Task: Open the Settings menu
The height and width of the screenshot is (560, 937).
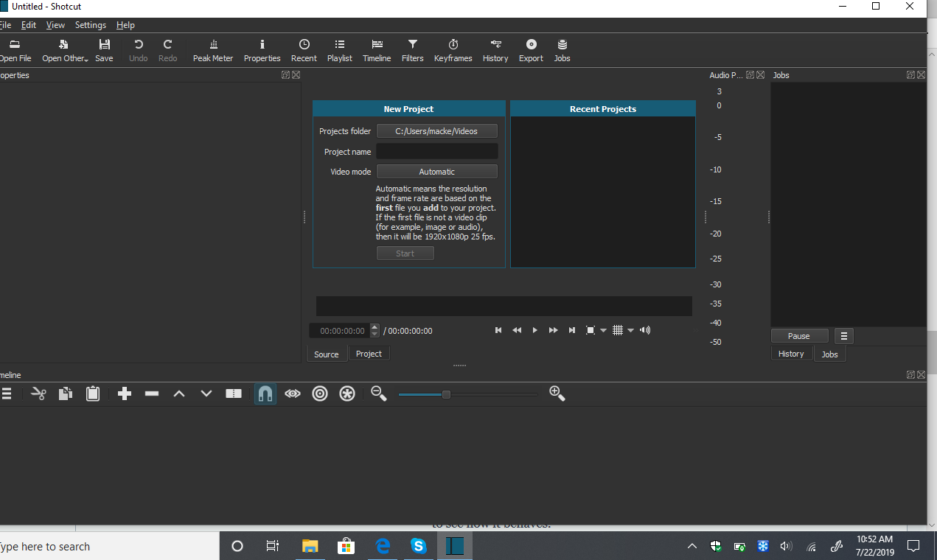Action: pos(91,25)
